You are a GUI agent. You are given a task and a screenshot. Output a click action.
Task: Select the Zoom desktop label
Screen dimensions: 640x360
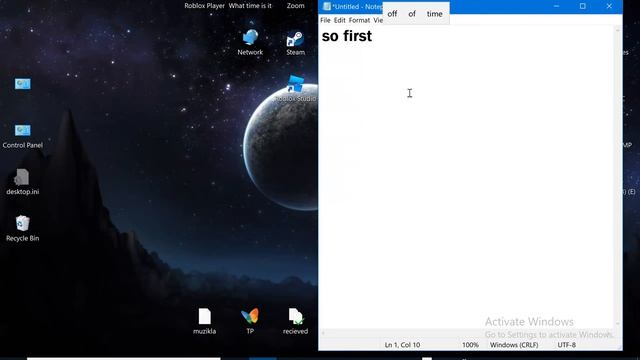[296, 6]
